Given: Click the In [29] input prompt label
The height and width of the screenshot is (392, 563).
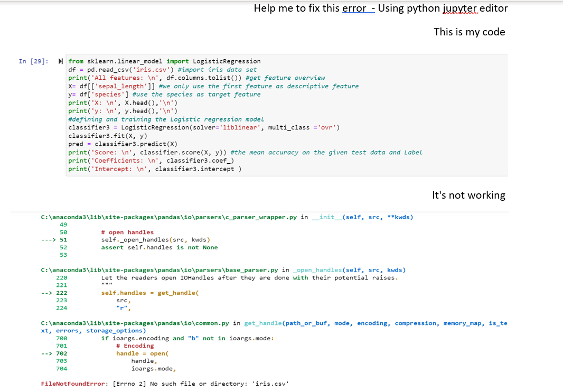Looking at the screenshot, I should click(x=34, y=61).
